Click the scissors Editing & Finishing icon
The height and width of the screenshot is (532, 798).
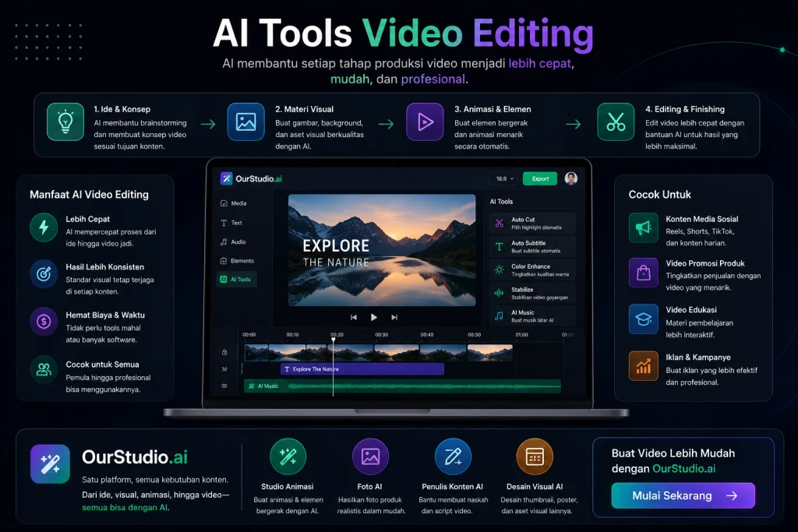[x=616, y=122]
